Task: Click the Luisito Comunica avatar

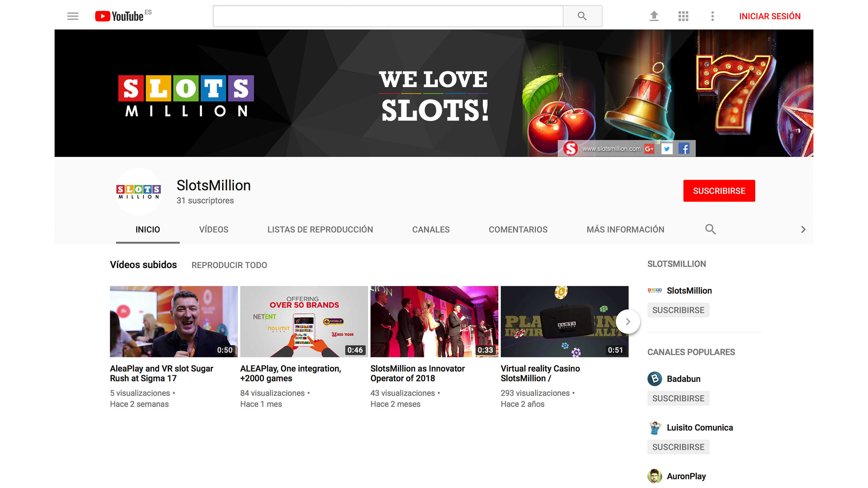Action: pos(654,427)
